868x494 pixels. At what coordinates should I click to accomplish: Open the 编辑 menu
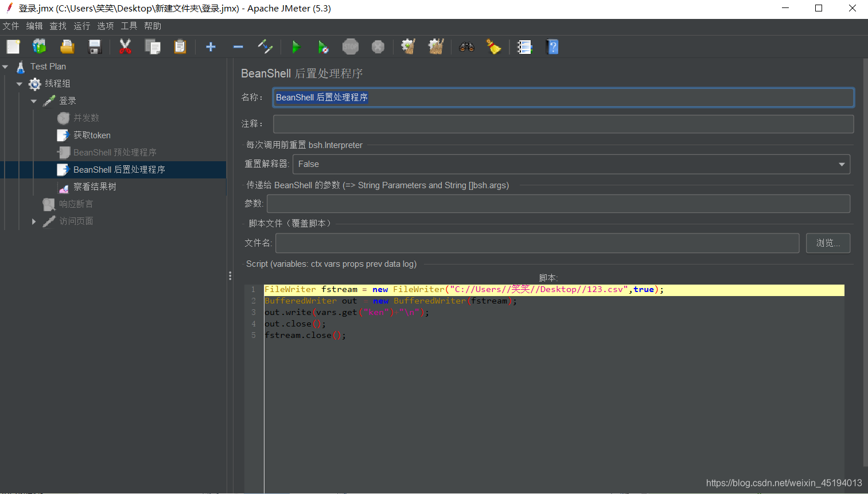(34, 26)
